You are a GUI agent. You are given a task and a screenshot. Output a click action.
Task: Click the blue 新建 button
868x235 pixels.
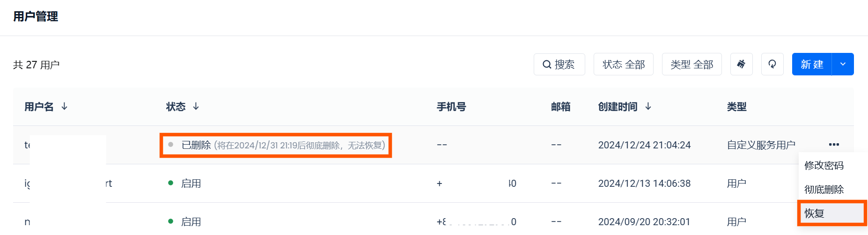click(812, 64)
